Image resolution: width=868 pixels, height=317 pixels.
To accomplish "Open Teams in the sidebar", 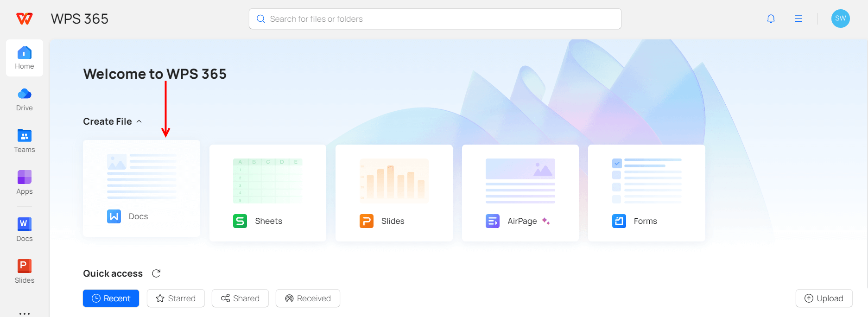I will [25, 141].
